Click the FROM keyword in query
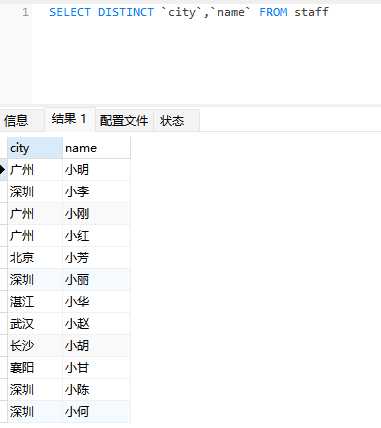Viewport: 381px width, 428px height. coord(273,12)
